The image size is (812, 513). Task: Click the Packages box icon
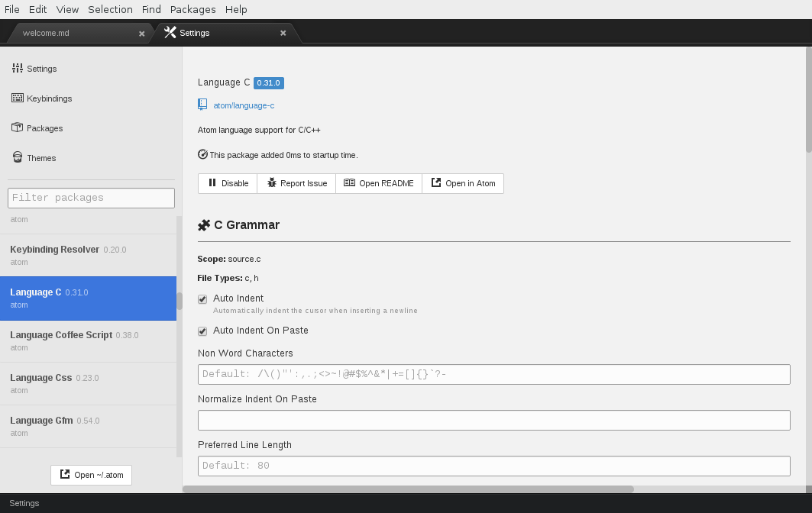click(18, 127)
